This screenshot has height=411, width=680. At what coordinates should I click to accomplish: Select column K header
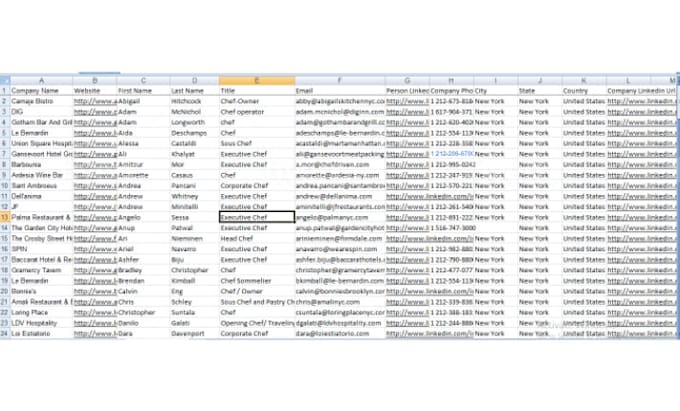(x=584, y=81)
